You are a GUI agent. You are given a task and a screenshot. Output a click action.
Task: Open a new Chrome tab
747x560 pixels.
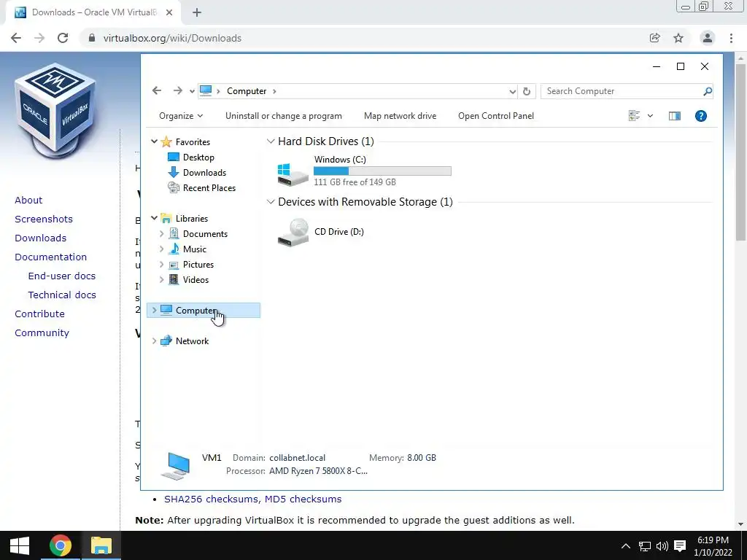tap(197, 12)
